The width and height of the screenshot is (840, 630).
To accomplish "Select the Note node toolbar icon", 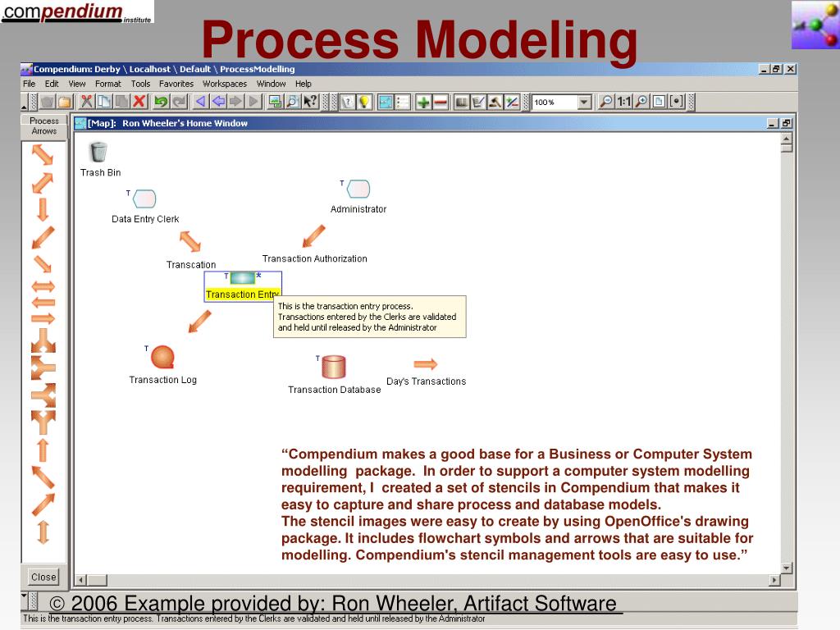I will click(x=478, y=101).
